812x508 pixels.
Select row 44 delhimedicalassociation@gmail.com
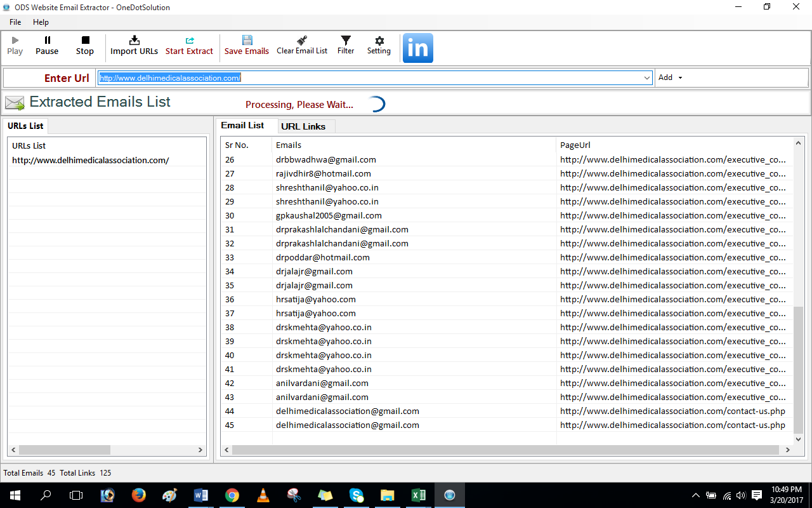coord(507,411)
